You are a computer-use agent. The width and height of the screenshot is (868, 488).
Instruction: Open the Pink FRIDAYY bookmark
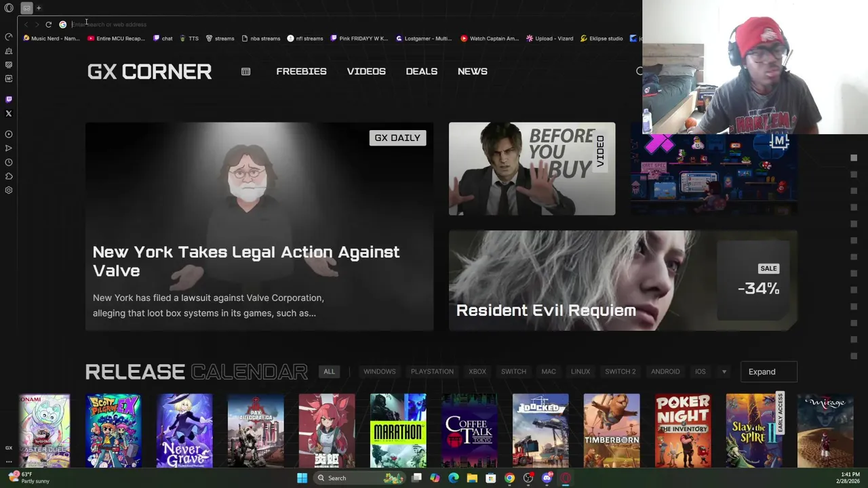point(359,39)
